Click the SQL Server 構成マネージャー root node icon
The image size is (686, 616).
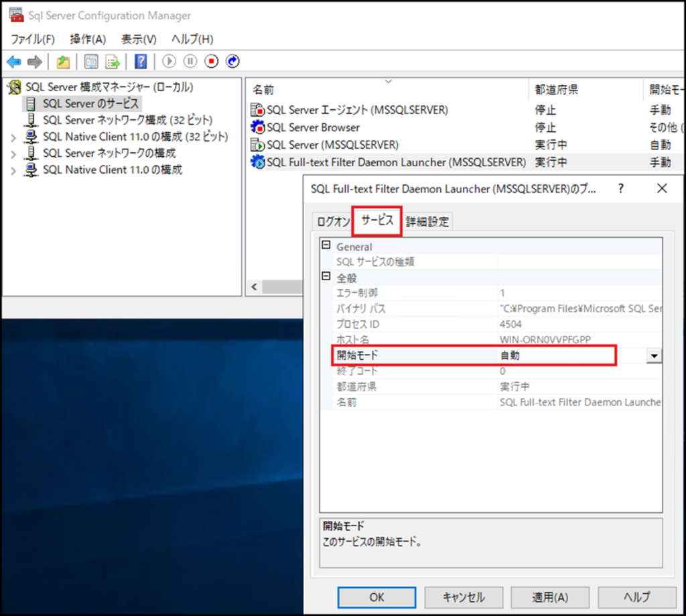coord(15,87)
